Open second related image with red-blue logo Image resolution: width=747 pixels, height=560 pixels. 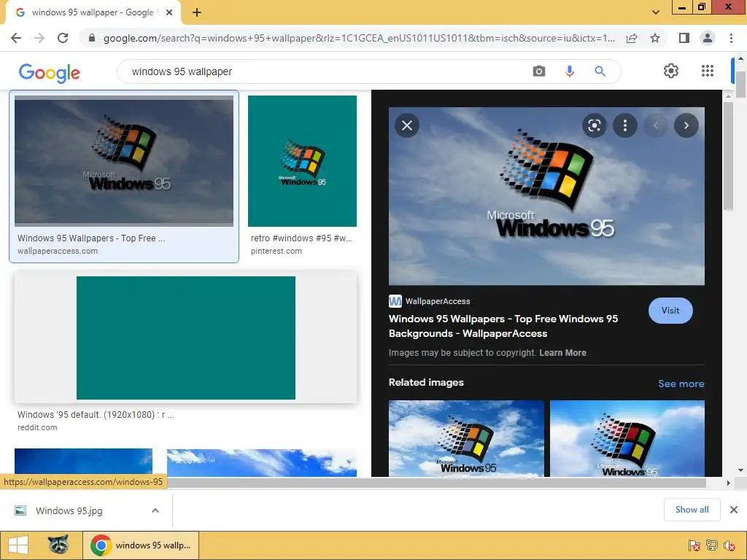[x=627, y=438]
